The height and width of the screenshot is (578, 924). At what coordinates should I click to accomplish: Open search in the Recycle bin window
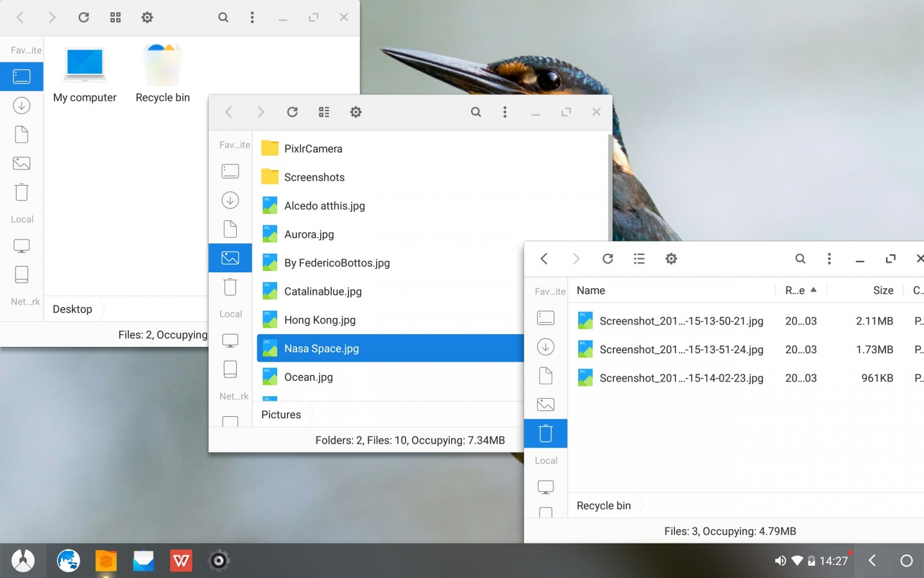point(801,259)
